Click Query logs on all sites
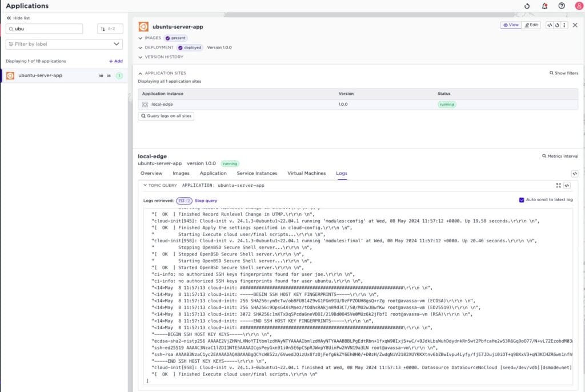Viewport: 585px width, 392px height. (166, 116)
